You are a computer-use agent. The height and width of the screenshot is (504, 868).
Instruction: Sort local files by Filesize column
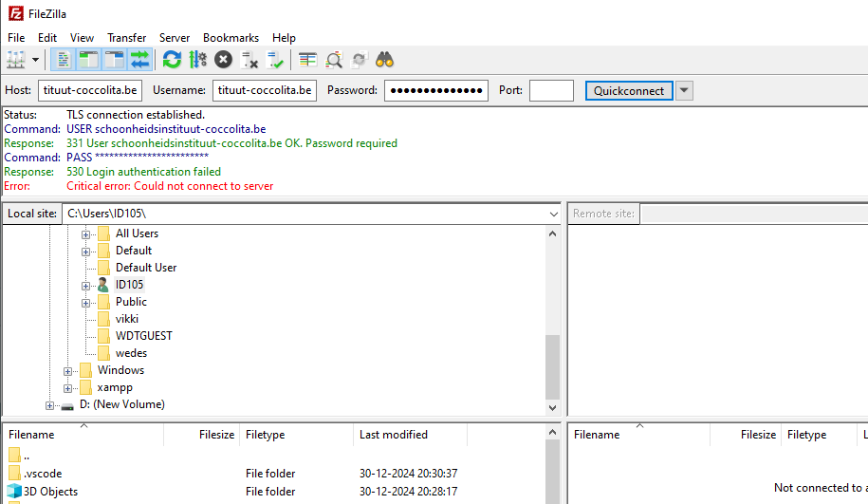202,435
